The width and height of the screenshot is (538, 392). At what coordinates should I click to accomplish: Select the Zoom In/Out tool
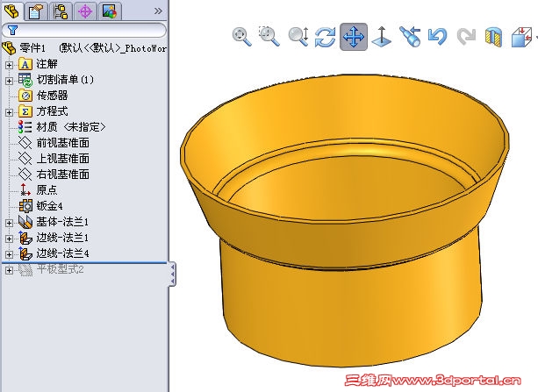pyautogui.click(x=298, y=36)
